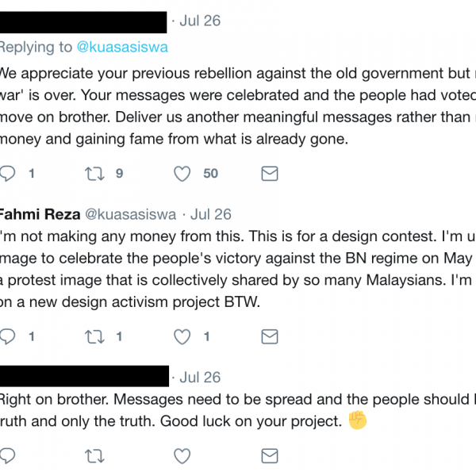Screen dimensions: 476x476
Task: Share Fahmi Reza's tweet by message
Action: click(270, 337)
